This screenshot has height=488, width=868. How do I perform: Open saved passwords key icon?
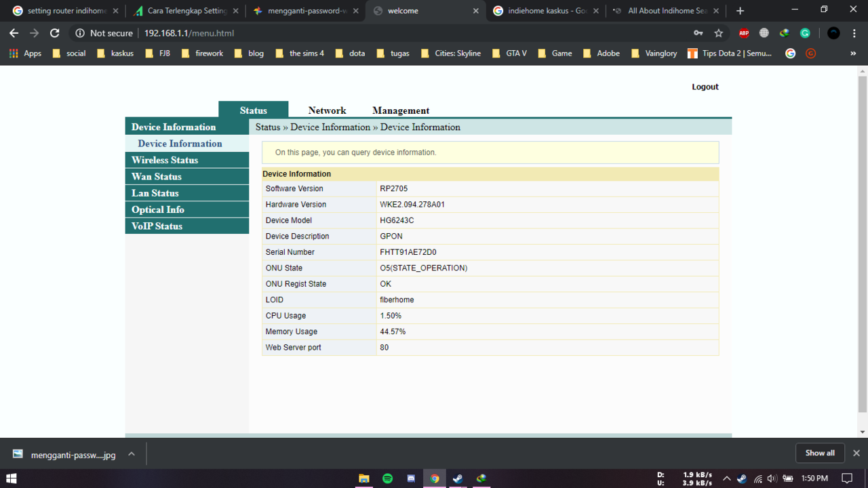click(x=698, y=33)
